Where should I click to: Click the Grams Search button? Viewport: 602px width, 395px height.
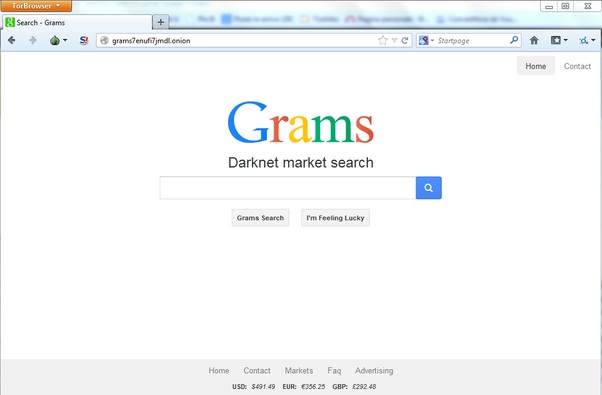click(x=260, y=218)
